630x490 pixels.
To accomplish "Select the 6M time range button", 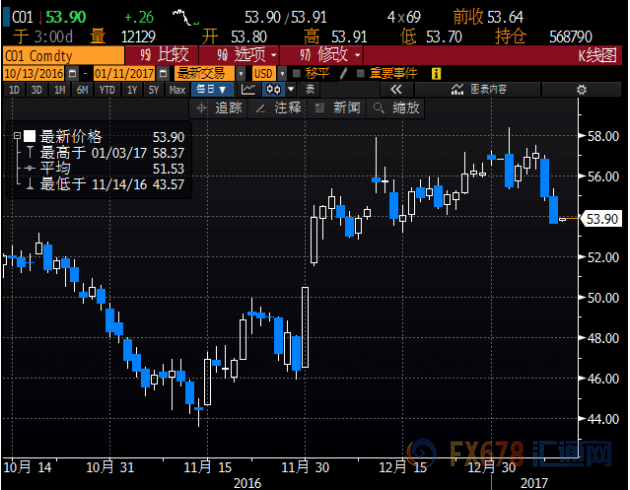I will coord(81,89).
